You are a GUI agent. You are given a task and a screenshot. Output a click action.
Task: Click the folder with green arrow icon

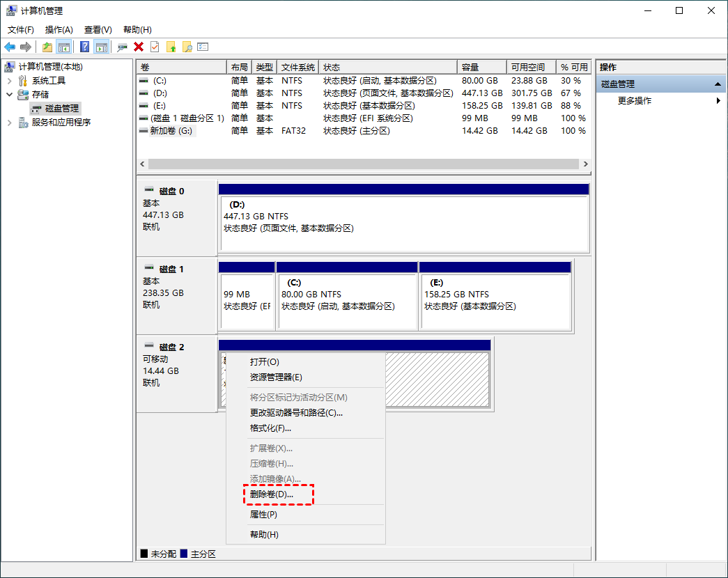click(171, 47)
